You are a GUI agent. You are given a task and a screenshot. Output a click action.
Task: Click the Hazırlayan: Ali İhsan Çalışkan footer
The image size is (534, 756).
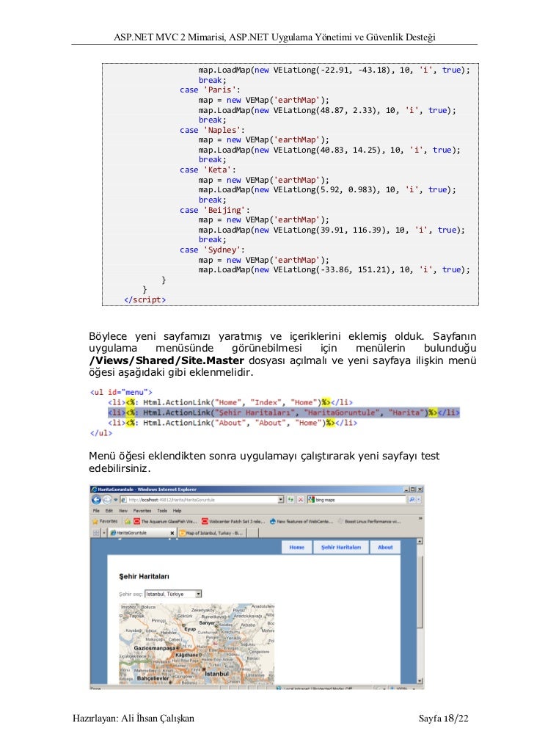point(133,718)
